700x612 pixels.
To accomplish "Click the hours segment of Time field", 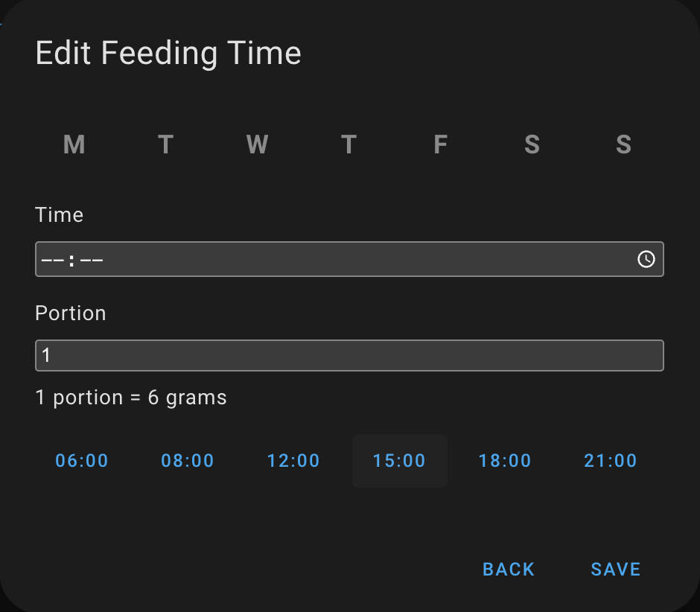I will pyautogui.click(x=52, y=260).
